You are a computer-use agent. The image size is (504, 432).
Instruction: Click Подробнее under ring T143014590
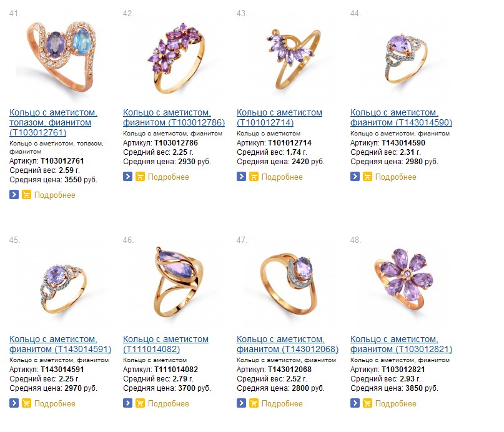click(396, 177)
